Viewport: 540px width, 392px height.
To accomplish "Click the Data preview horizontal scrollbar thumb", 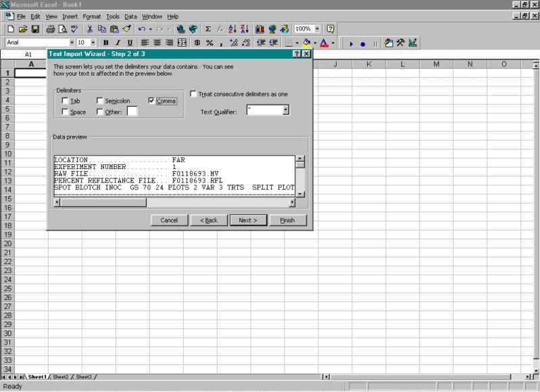I will click(103, 203).
